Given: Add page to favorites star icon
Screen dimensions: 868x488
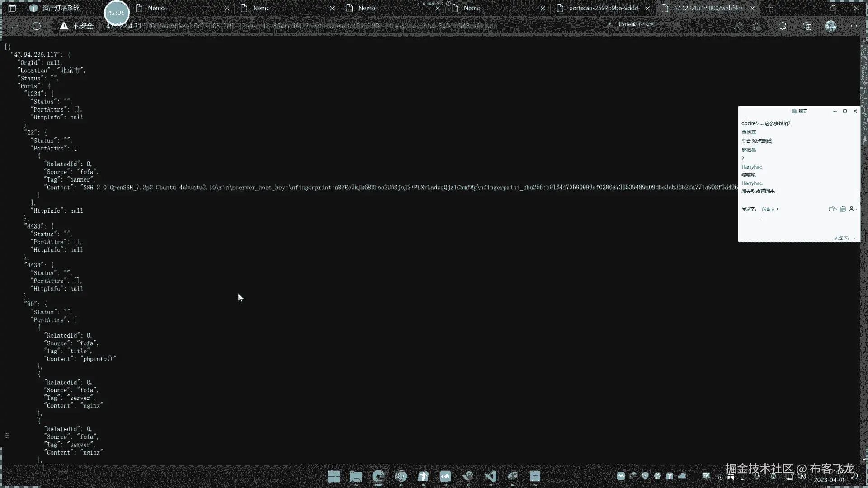Looking at the screenshot, I should pyautogui.click(x=757, y=26).
